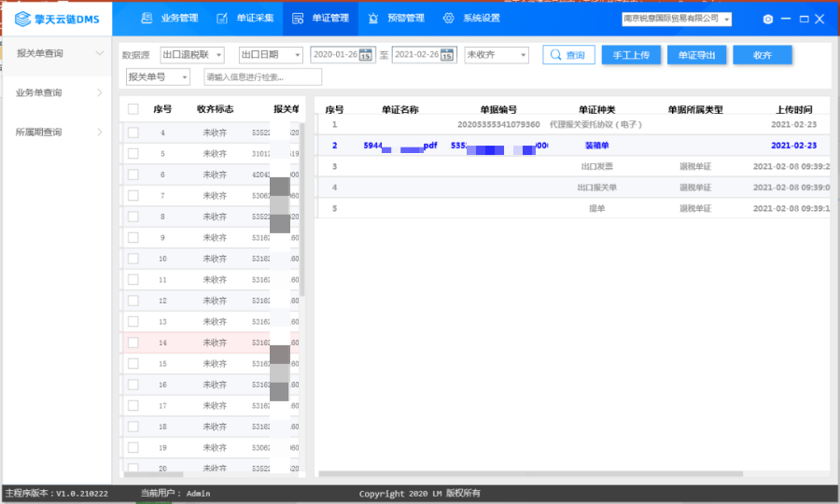Image resolution: width=840 pixels, height=504 pixels.
Task: Focus the 请输入信息进行检索 search field
Action: click(262, 77)
